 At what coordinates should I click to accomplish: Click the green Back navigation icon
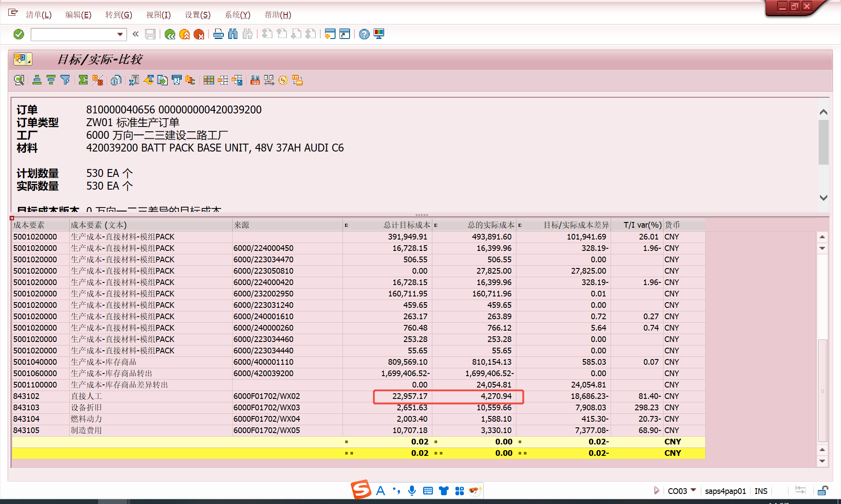(x=170, y=34)
